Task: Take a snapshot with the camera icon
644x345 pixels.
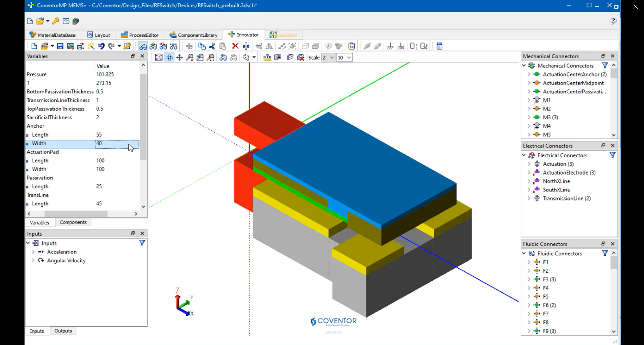Action: [x=278, y=57]
